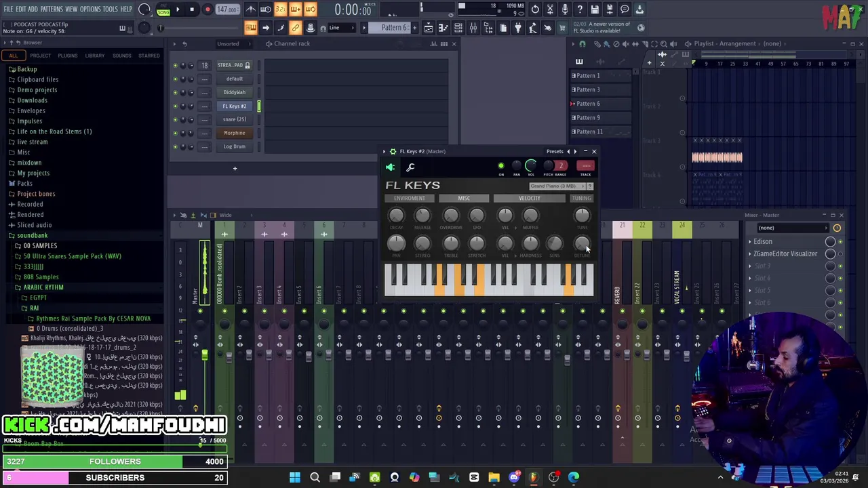Open the mixer view toolbar icon
The image size is (868, 488).
473,28
